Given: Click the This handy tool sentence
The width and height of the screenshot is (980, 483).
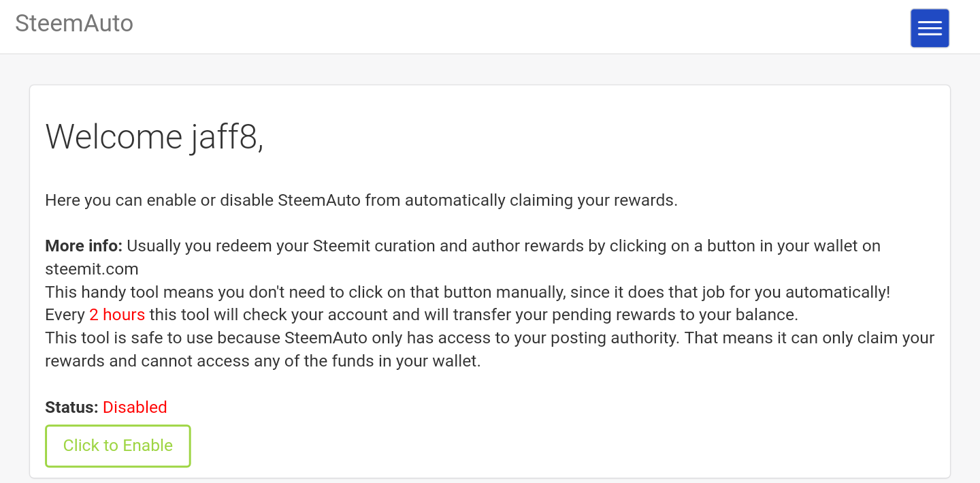Looking at the screenshot, I should pyautogui.click(x=467, y=292).
